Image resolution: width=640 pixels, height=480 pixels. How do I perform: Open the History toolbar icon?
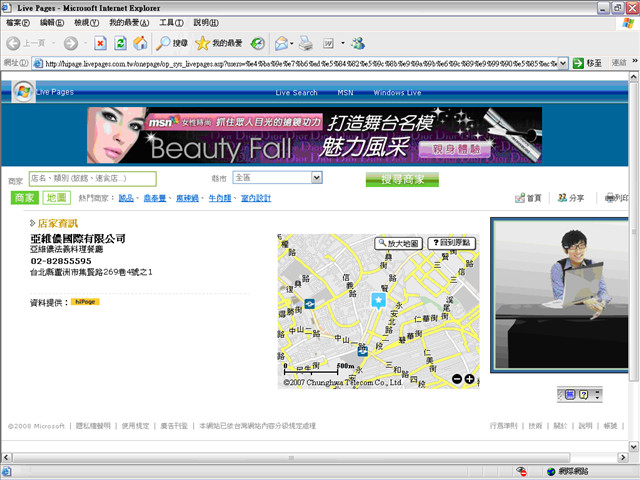click(x=258, y=43)
